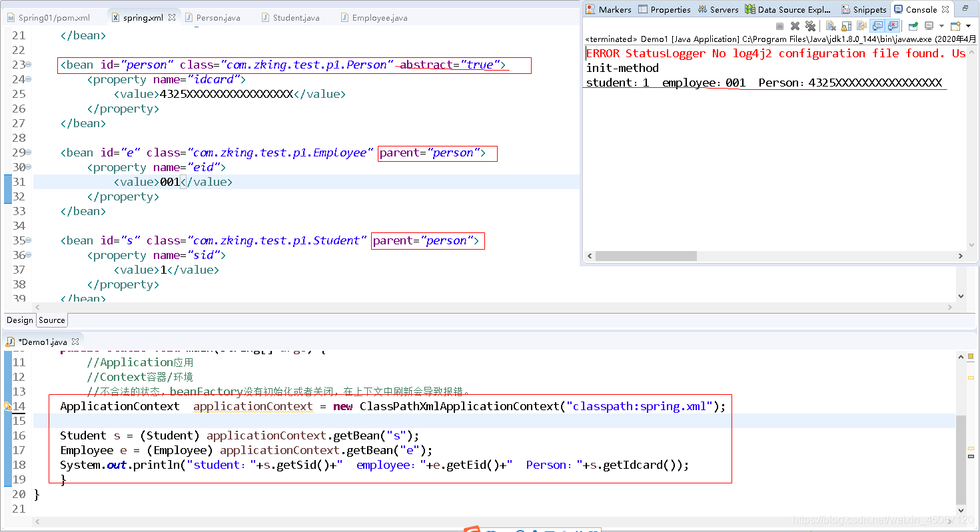
Task: Collapse the fold marker at line 30
Action: pyautogui.click(x=29, y=168)
